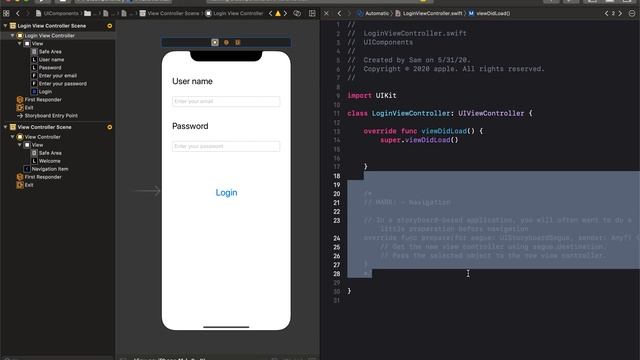
Task: Select Enter your email field in outline
Action: (x=58, y=76)
